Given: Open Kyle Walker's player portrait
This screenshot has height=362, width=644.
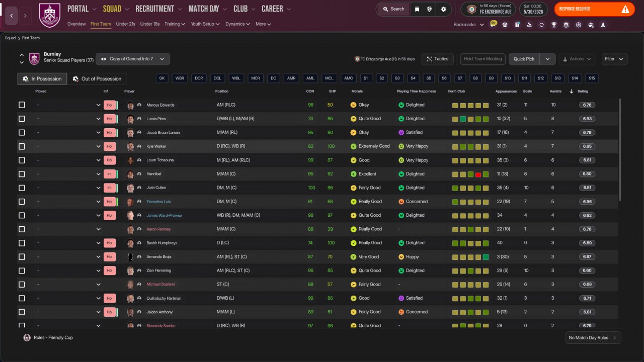Looking at the screenshot, I should pyautogui.click(x=131, y=146).
